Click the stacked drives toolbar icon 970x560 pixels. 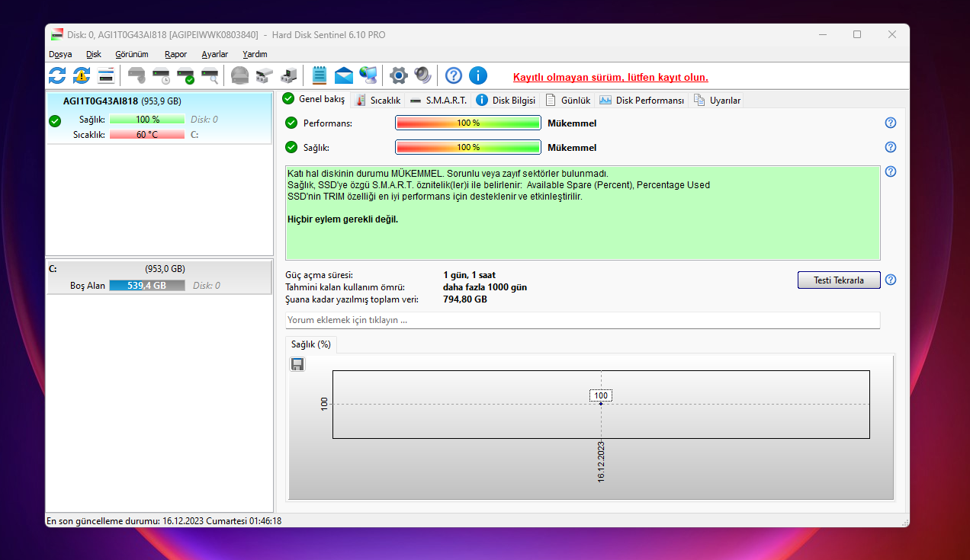(264, 75)
